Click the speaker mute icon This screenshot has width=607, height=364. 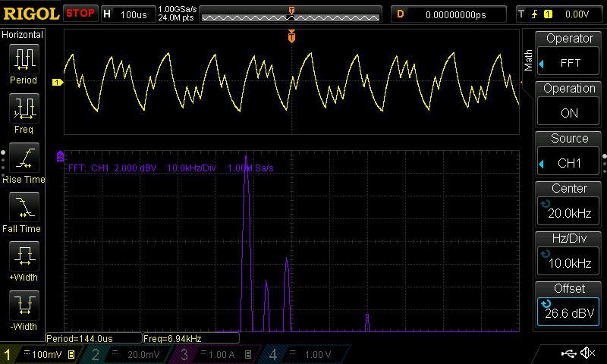[587, 353]
